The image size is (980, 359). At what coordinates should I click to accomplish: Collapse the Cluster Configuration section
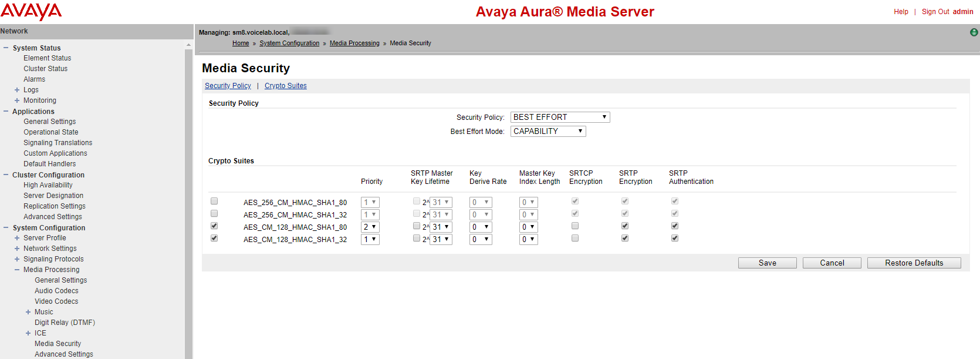6,175
